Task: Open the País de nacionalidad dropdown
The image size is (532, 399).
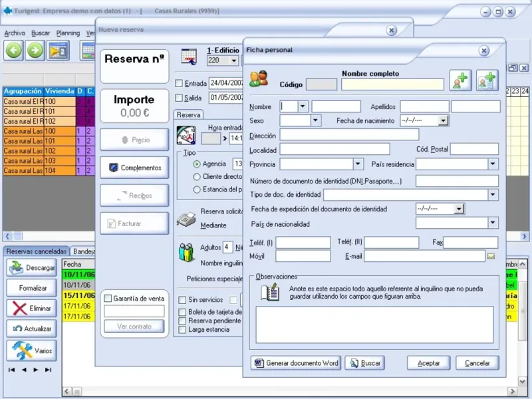Action: (x=493, y=223)
